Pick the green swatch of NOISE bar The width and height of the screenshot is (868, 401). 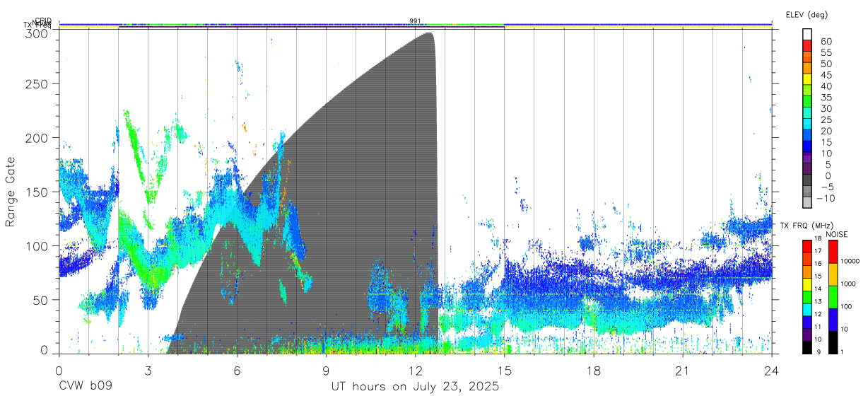832,297
